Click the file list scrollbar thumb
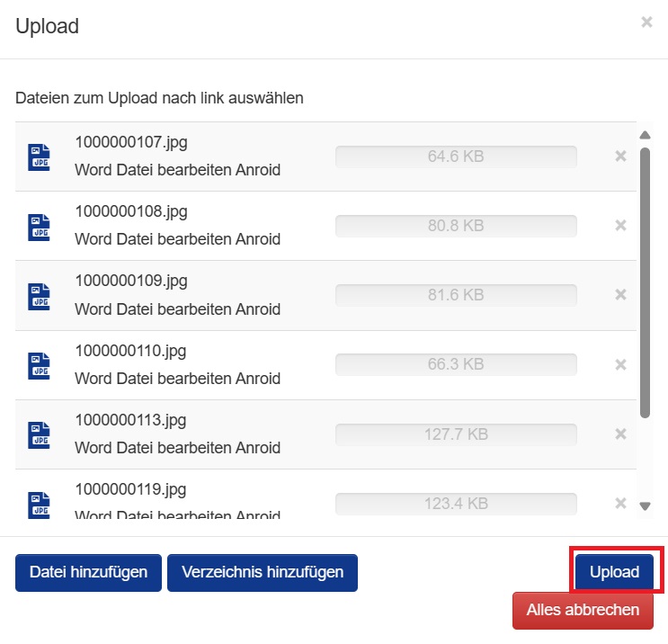Screen dimensions: 668x644 click(645, 282)
